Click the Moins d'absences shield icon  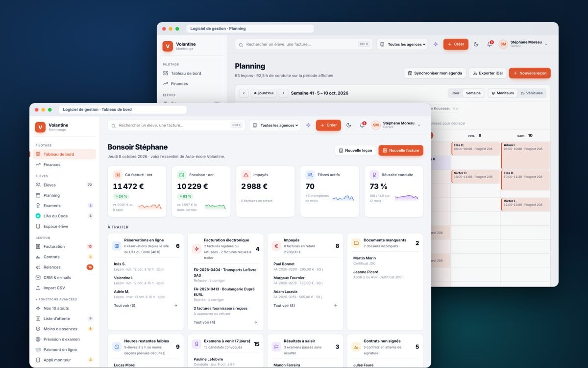click(x=38, y=329)
